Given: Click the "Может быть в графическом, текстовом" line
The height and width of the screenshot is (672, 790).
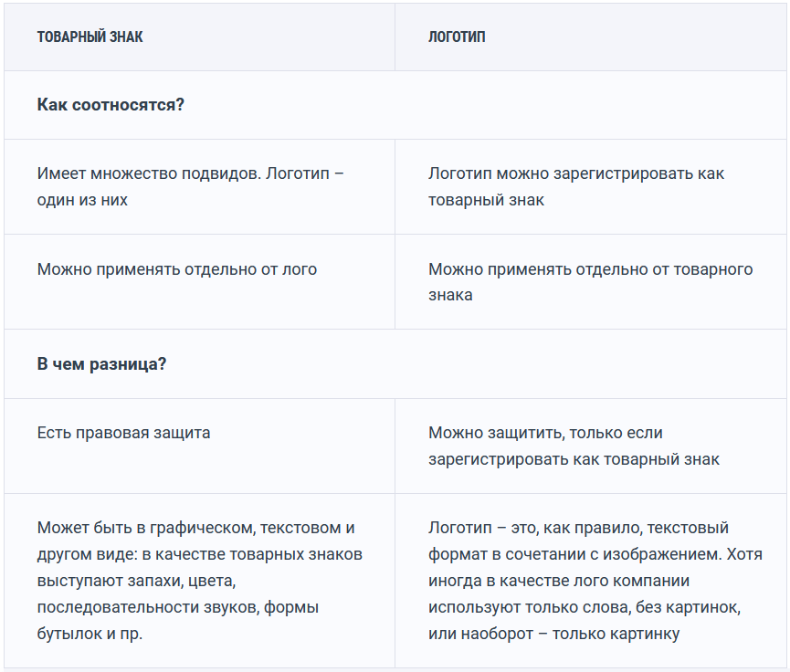Looking at the screenshot, I should click(195, 528).
